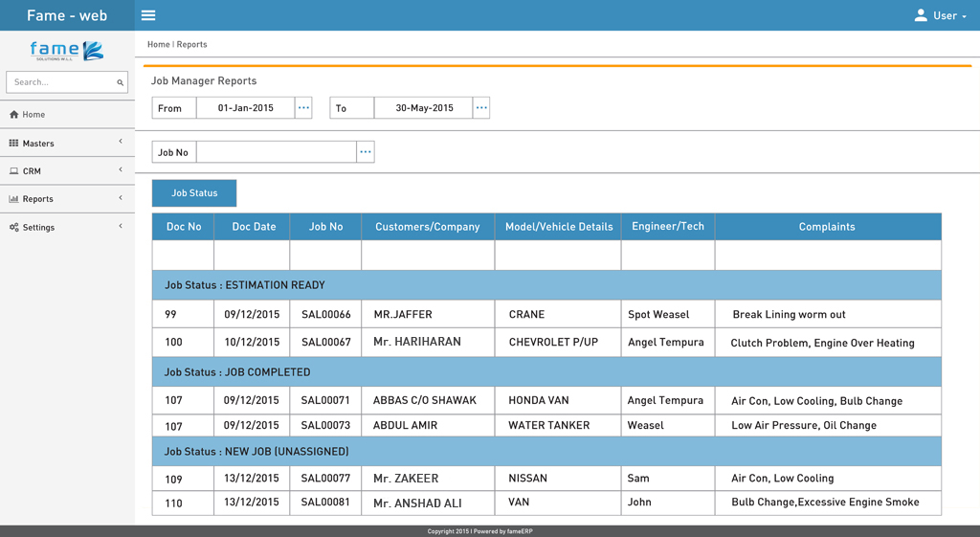Screen dimensions: 980x537
Task: Click the Complaints column header
Action: tap(827, 227)
